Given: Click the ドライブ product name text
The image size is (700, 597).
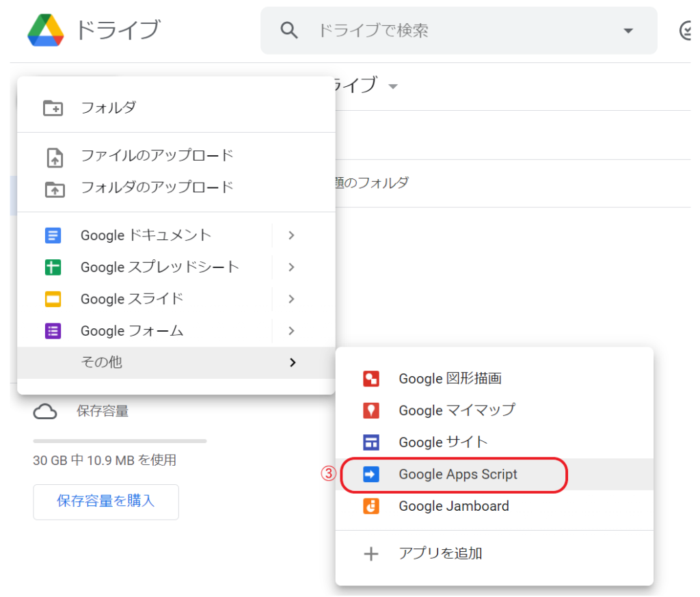Looking at the screenshot, I should click(x=118, y=30).
